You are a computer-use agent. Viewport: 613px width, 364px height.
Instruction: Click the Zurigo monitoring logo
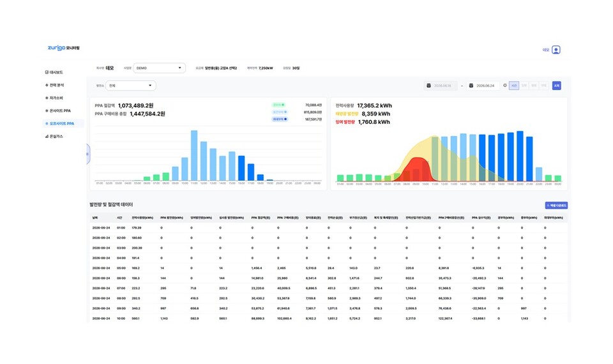(x=63, y=48)
